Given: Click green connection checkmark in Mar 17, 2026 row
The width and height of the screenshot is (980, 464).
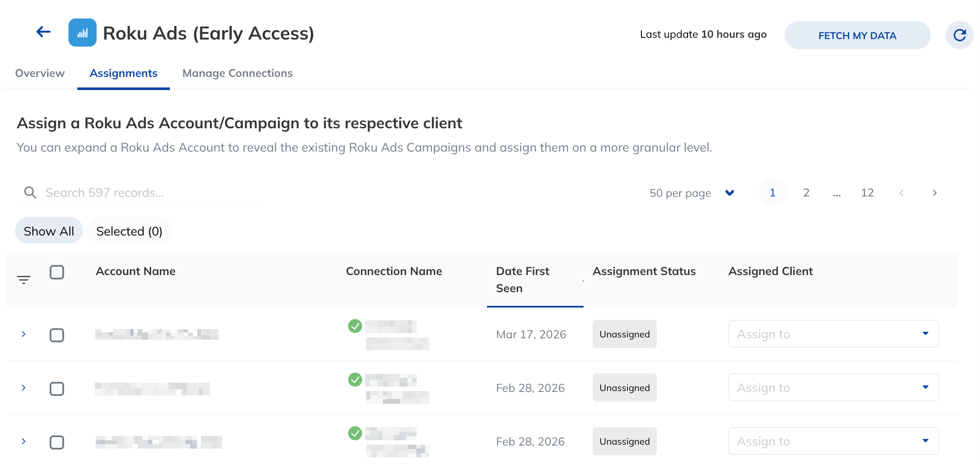Looking at the screenshot, I should tap(355, 326).
